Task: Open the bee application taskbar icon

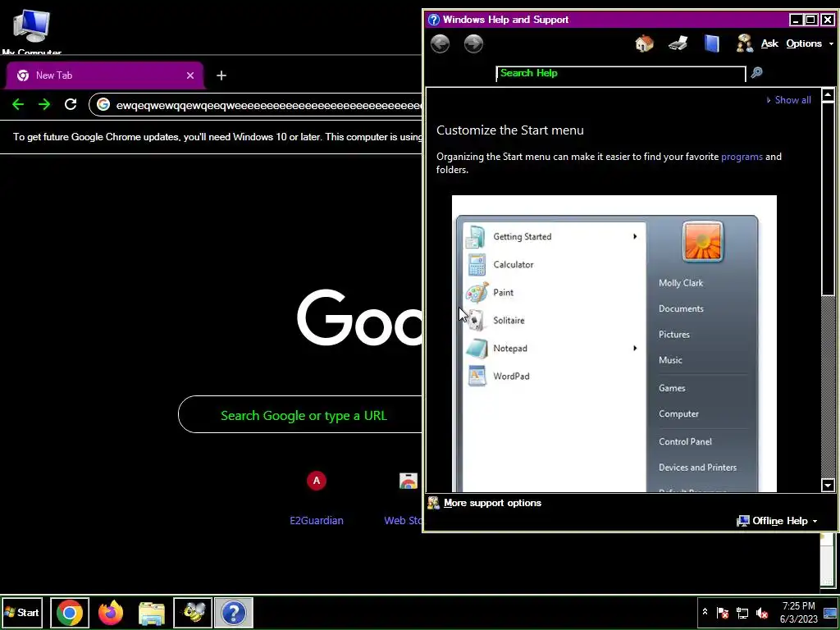Action: 193,612
